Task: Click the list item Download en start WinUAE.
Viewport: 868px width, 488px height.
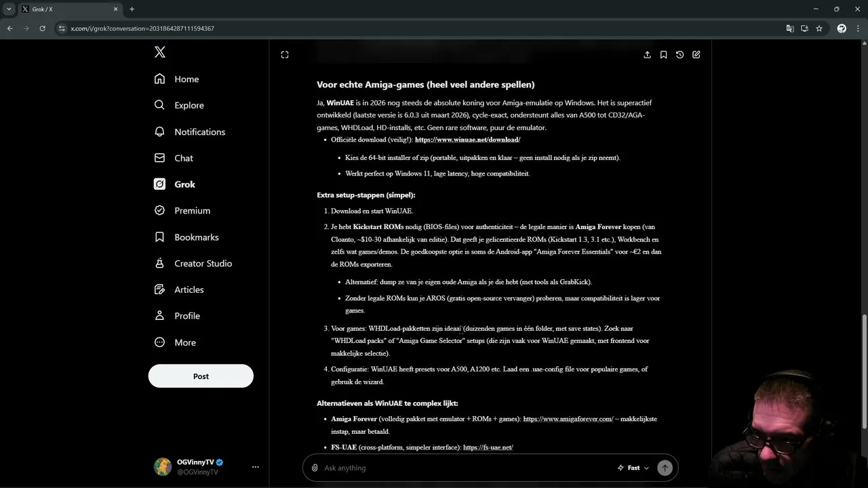Action: click(x=372, y=211)
